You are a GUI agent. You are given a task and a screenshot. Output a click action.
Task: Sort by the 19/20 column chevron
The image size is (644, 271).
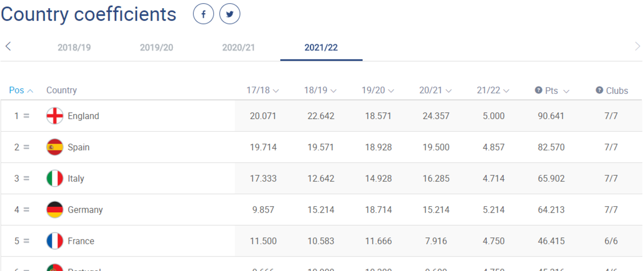391,91
